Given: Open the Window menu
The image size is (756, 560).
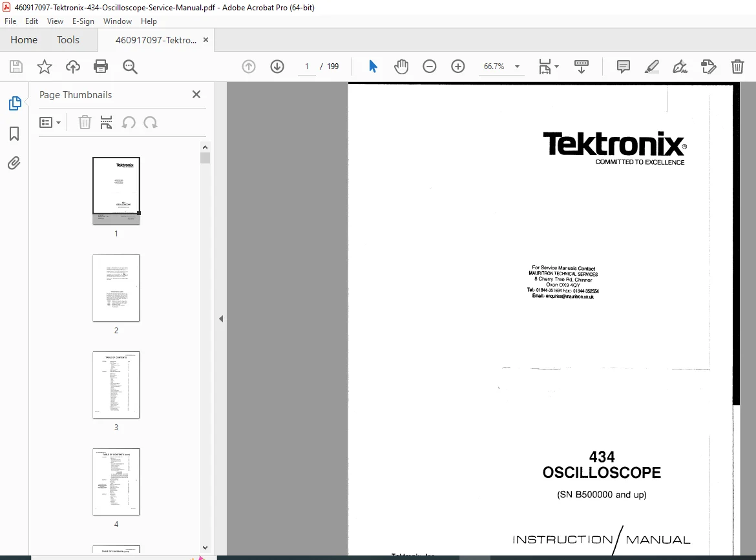Looking at the screenshot, I should (x=117, y=21).
